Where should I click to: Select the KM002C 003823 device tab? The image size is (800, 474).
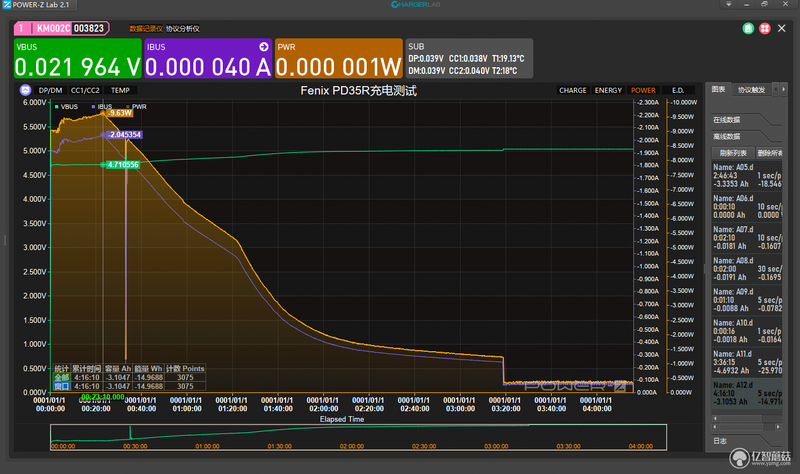pos(61,29)
